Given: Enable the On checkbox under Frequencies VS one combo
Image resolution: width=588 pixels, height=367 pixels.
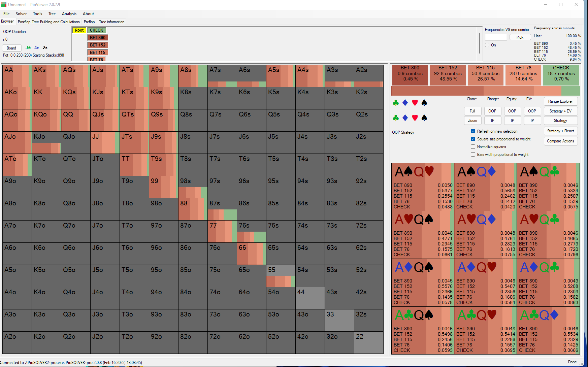Looking at the screenshot, I should [487, 45].
